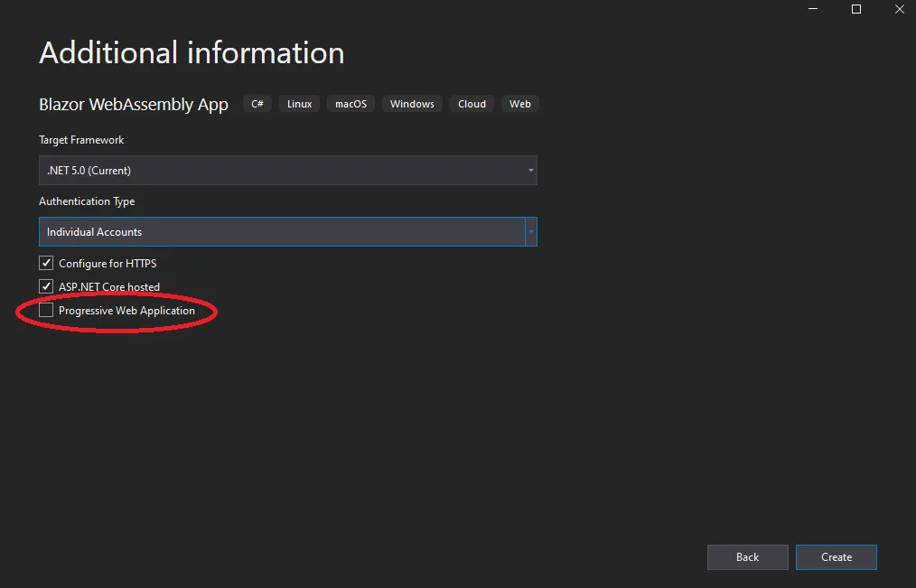Click the Create button
The width and height of the screenshot is (916, 588).
836,557
